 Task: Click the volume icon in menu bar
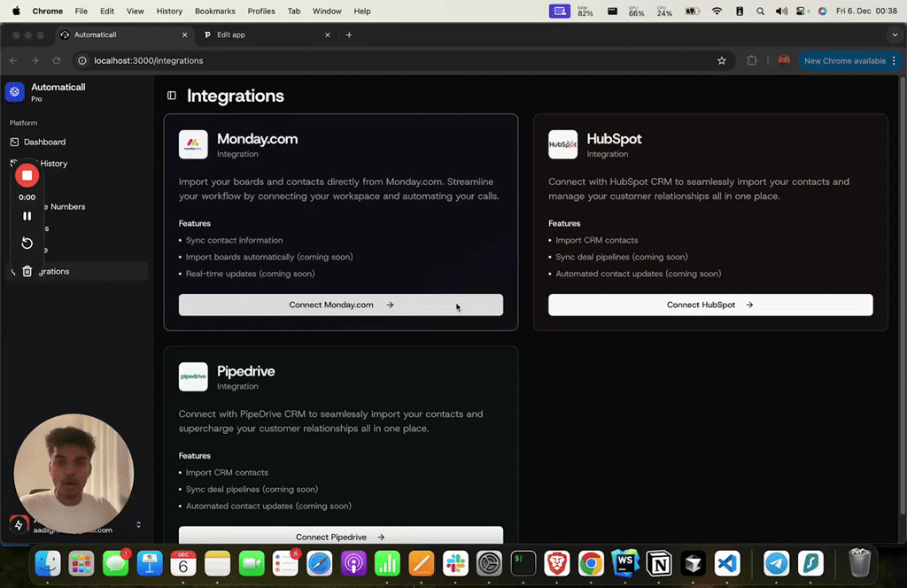point(781,11)
